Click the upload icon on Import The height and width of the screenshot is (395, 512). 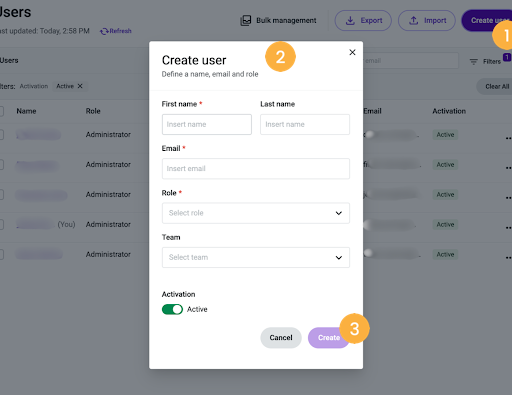point(413,20)
